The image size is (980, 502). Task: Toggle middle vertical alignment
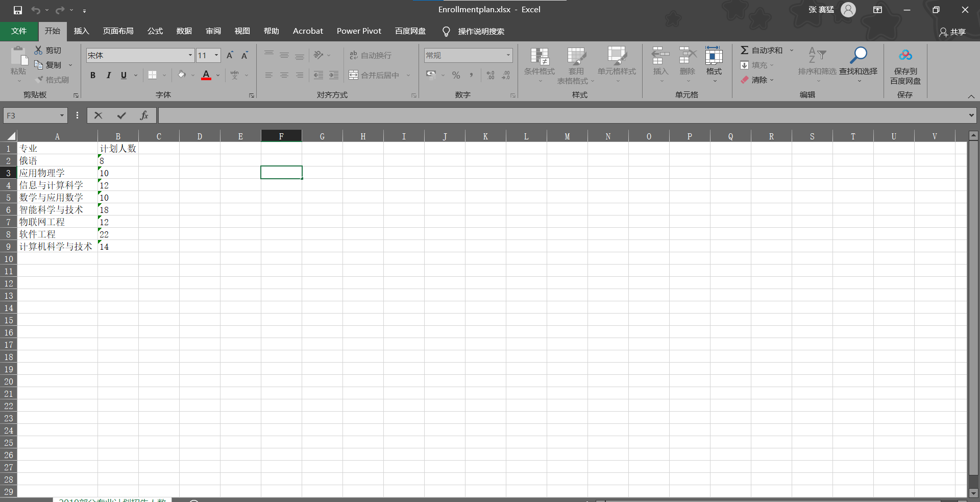coord(284,55)
